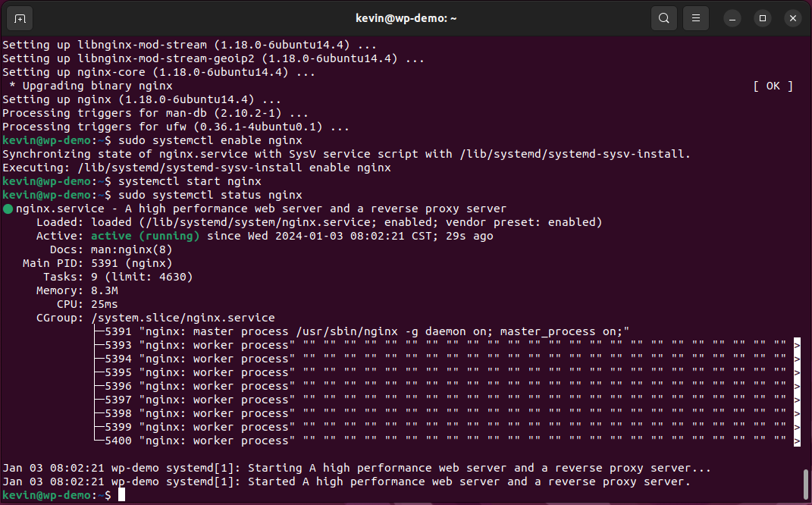The image size is (812, 505).
Task: Close the terminal window
Action: click(x=793, y=19)
